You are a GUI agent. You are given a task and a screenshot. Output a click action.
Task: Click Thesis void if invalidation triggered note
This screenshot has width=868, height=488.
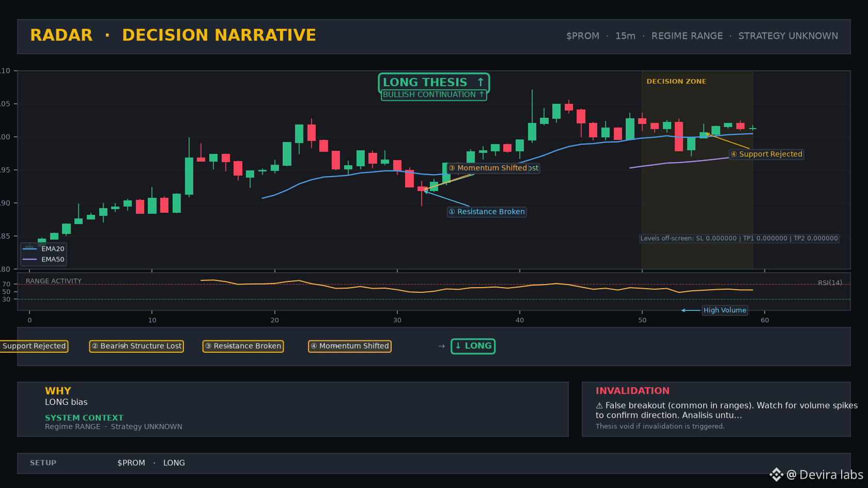660,426
